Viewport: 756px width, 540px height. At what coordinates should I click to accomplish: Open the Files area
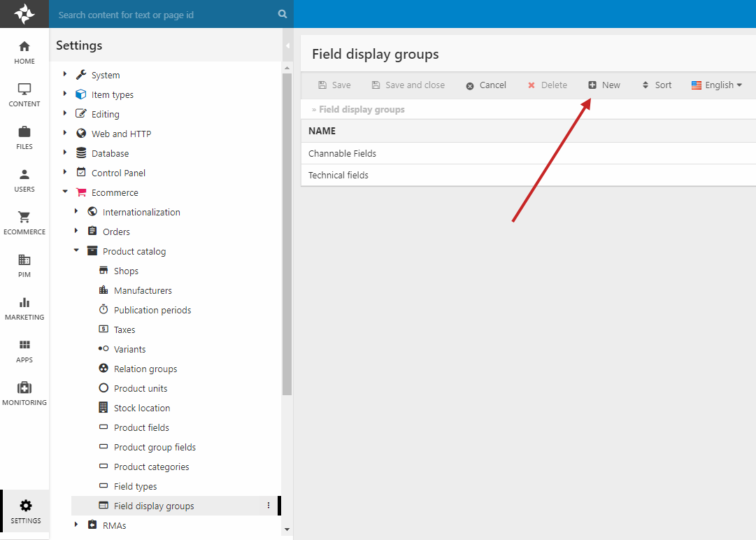[24, 138]
